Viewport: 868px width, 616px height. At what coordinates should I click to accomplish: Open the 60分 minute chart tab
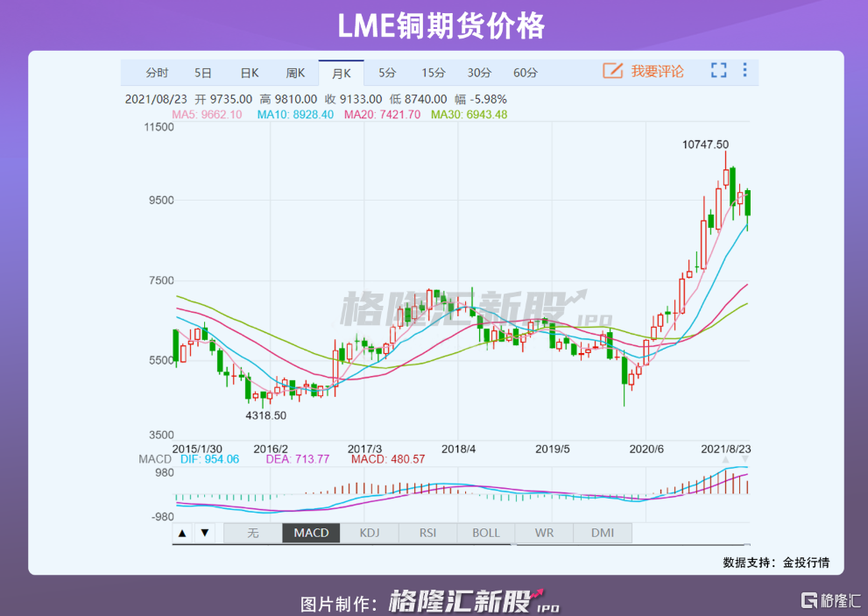click(x=526, y=73)
